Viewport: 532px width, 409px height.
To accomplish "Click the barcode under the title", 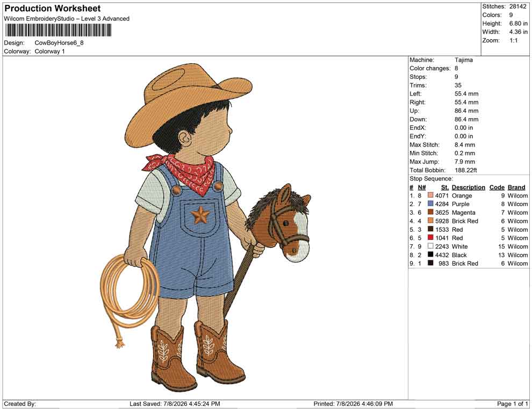I will tap(58, 31).
